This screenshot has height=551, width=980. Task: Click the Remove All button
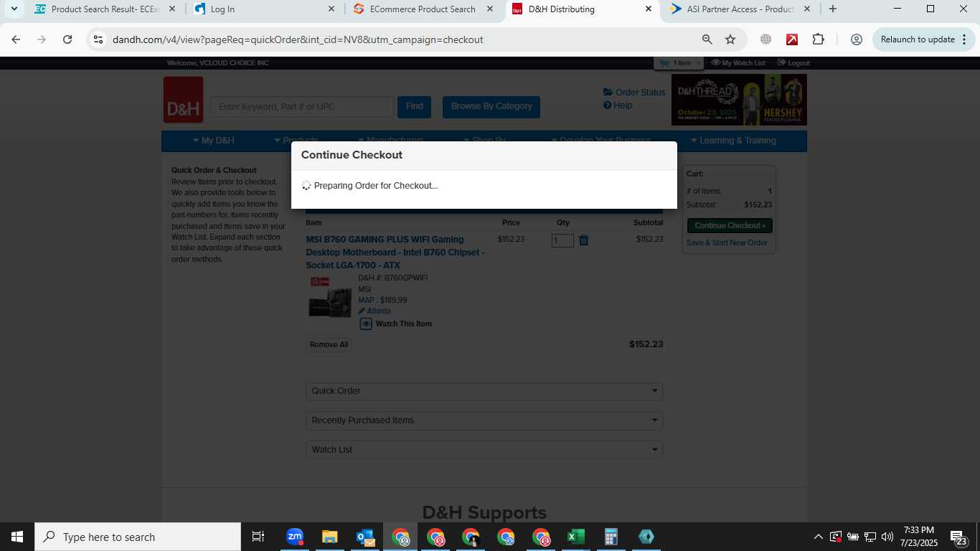tap(329, 345)
